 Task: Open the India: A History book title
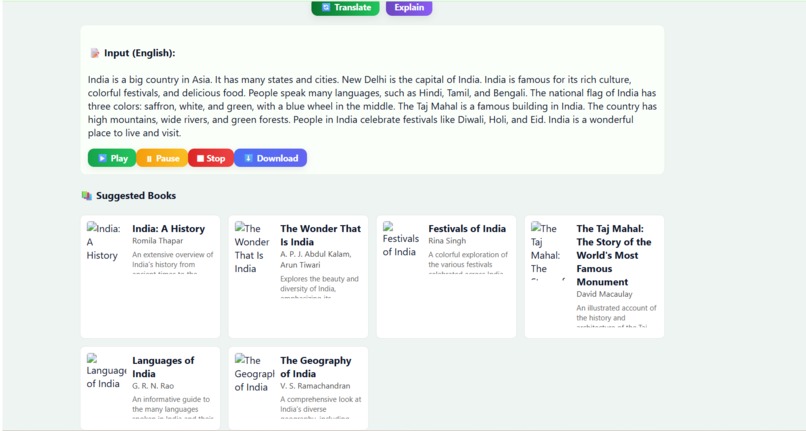pyautogui.click(x=169, y=229)
